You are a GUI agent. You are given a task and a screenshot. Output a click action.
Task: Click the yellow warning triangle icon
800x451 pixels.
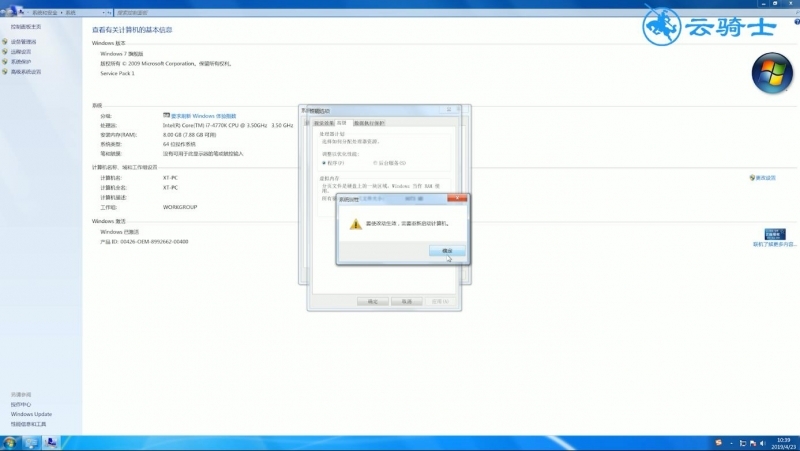[x=356, y=223]
